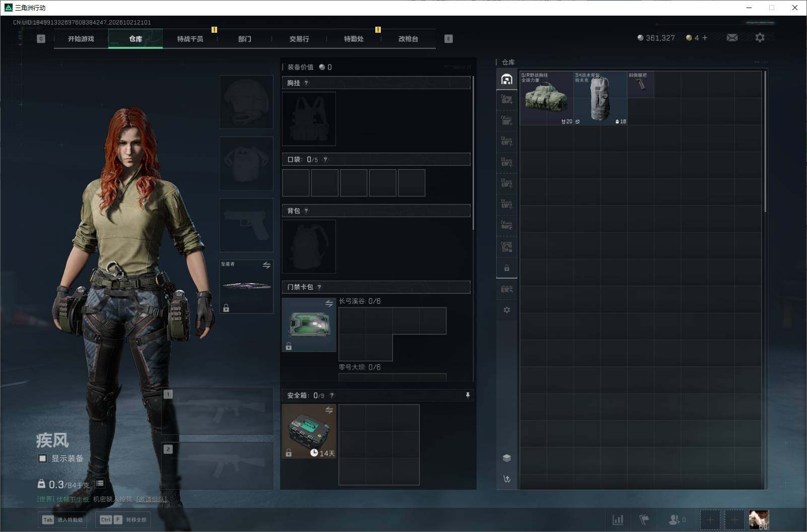The image size is (807, 532).
Task: Show help for 胸挂 section
Action: click(x=306, y=83)
